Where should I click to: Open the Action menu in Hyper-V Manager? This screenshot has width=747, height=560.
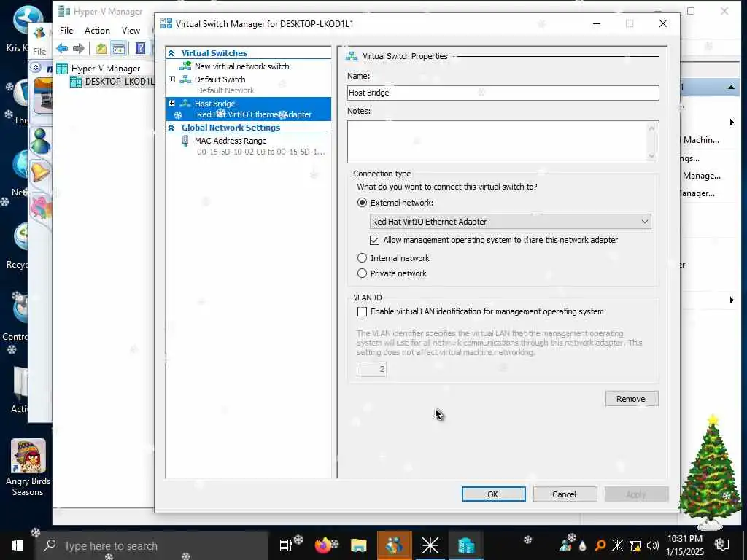tap(97, 31)
